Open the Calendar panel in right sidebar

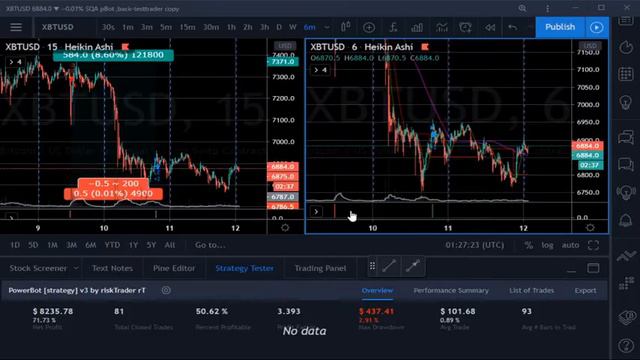coord(626,74)
